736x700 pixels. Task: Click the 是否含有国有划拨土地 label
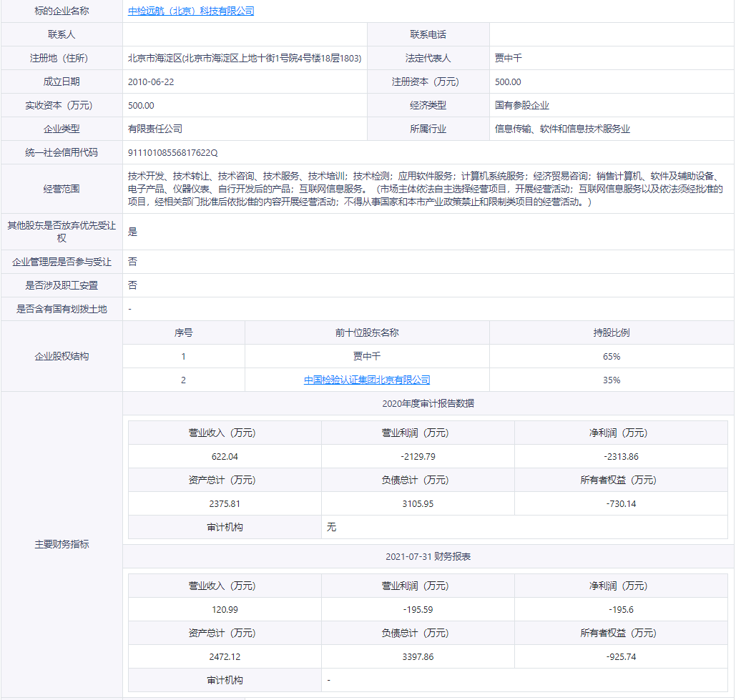(x=62, y=309)
